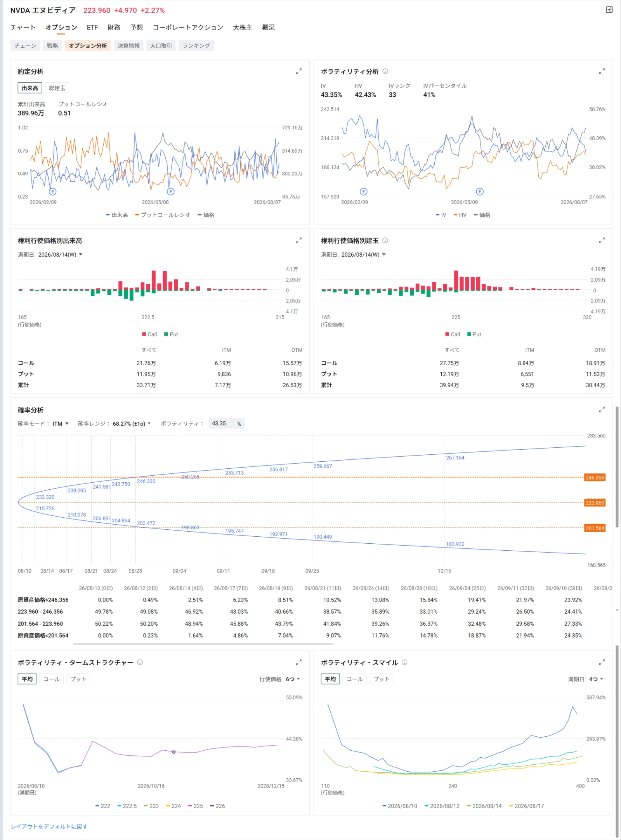The width and height of the screenshot is (621, 840).
Task: Open info icon beside ボラティリティ・スマイル
Action: click(x=404, y=662)
